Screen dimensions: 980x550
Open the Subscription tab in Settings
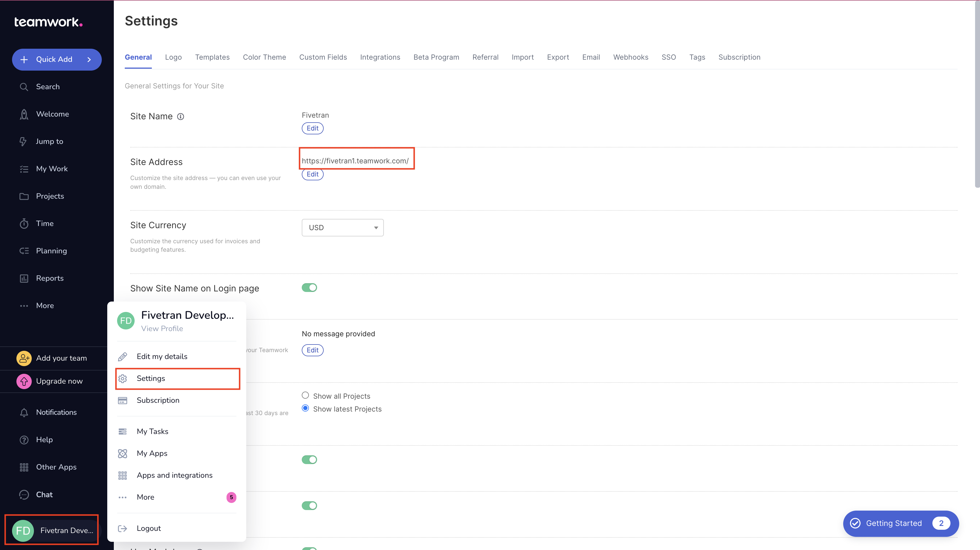(x=739, y=57)
